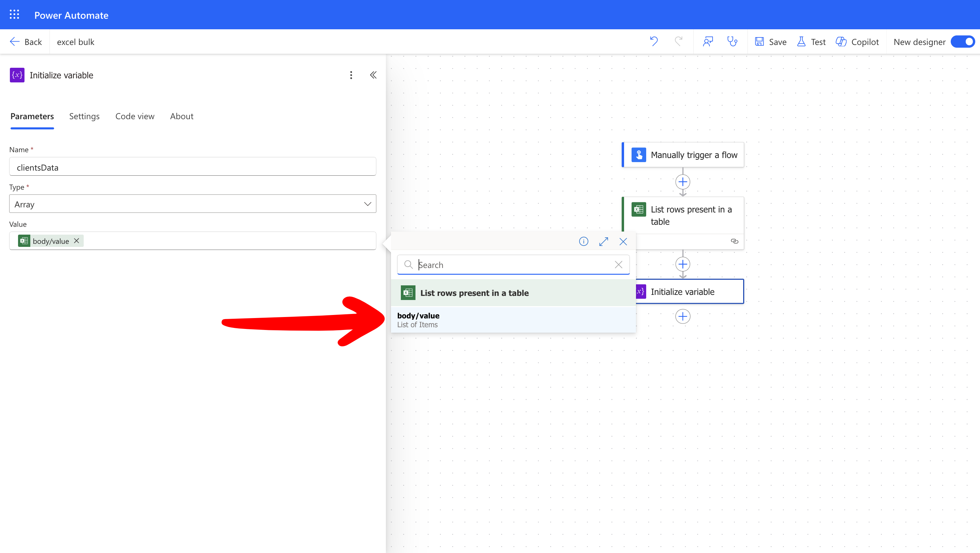Switch to the Settings tab
This screenshot has height=553, width=980.
pyautogui.click(x=84, y=116)
